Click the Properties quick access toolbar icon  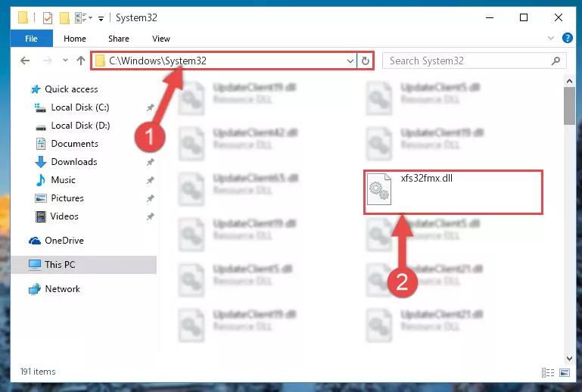pyautogui.click(x=48, y=18)
